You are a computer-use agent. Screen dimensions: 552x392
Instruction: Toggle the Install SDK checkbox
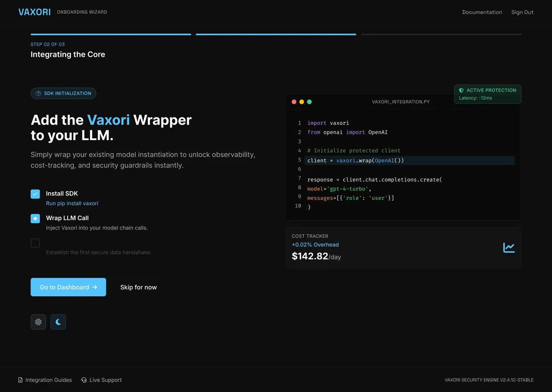tap(35, 194)
